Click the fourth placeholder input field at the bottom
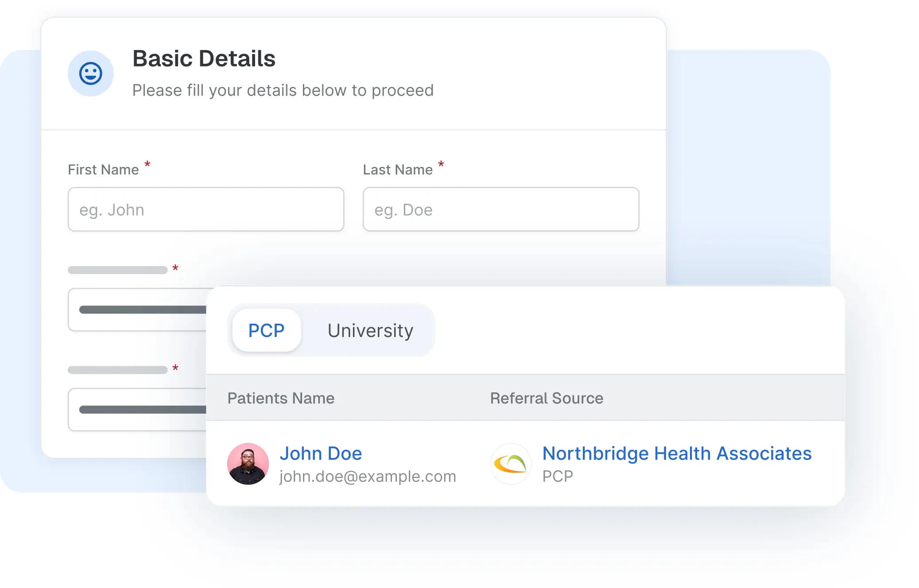Screen dimensions: 919x588 coord(138,410)
